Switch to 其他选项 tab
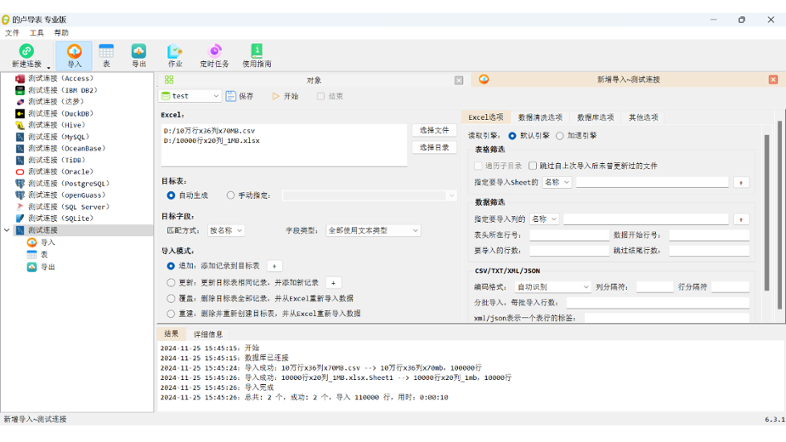 click(x=644, y=117)
